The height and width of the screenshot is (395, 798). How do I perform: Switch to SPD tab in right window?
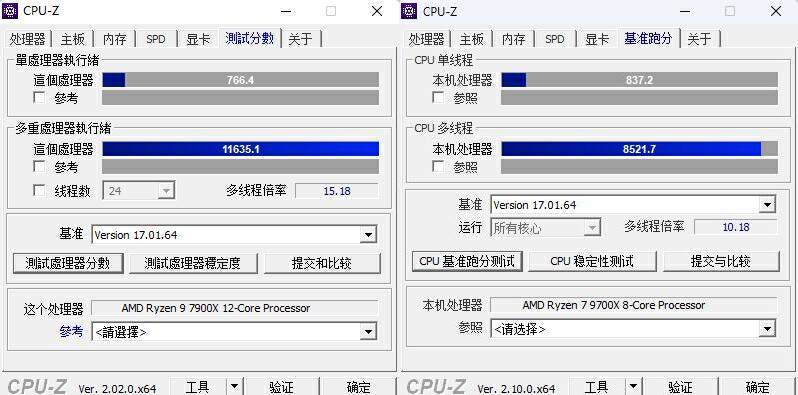pos(555,39)
